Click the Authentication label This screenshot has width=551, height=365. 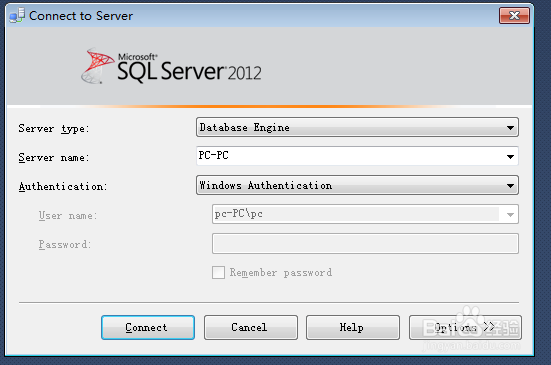63,186
